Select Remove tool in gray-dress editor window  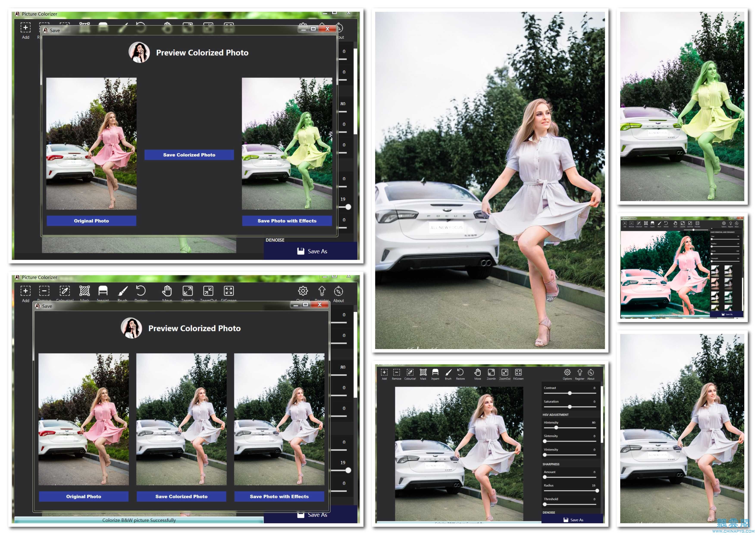pyautogui.click(x=397, y=372)
